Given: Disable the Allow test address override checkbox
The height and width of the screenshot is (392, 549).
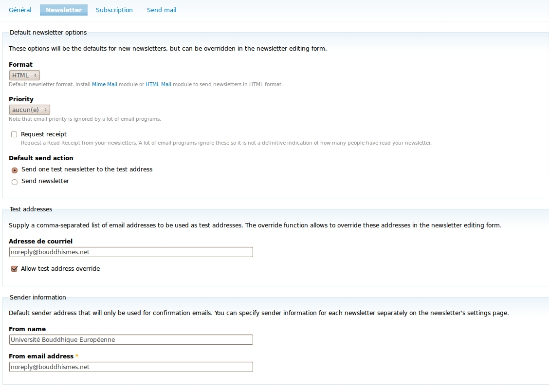Looking at the screenshot, I should click(x=14, y=268).
